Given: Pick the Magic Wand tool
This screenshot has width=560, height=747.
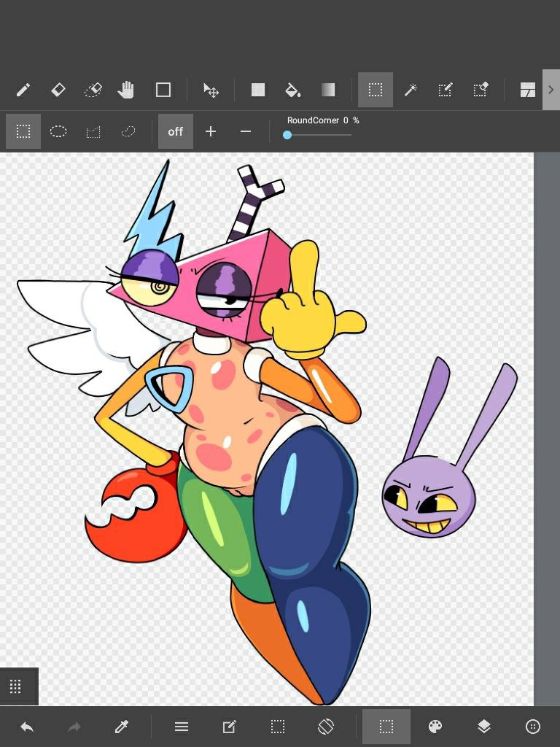Looking at the screenshot, I should point(411,90).
